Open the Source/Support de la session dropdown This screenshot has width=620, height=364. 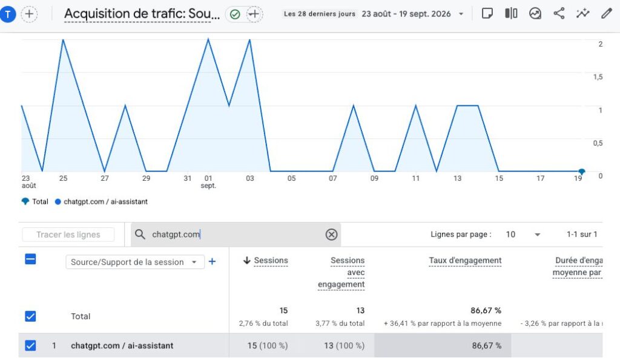click(135, 262)
